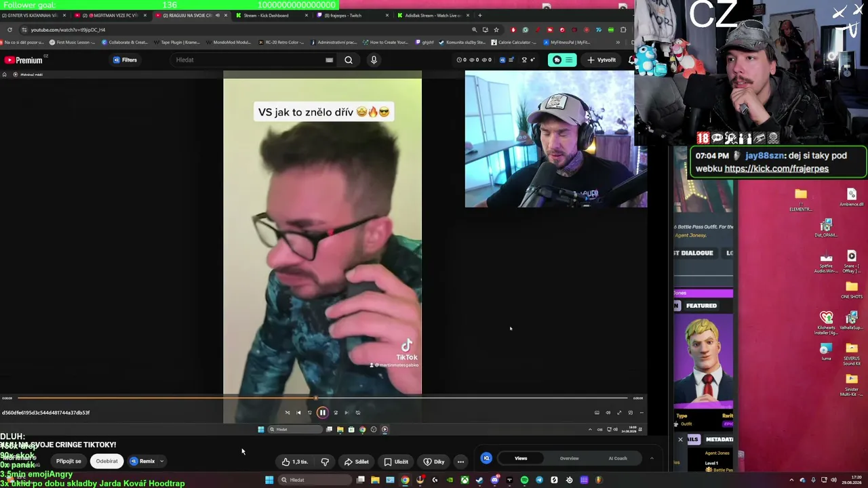
Task: Reload the page with the browser refresh icon
Action: (9, 30)
